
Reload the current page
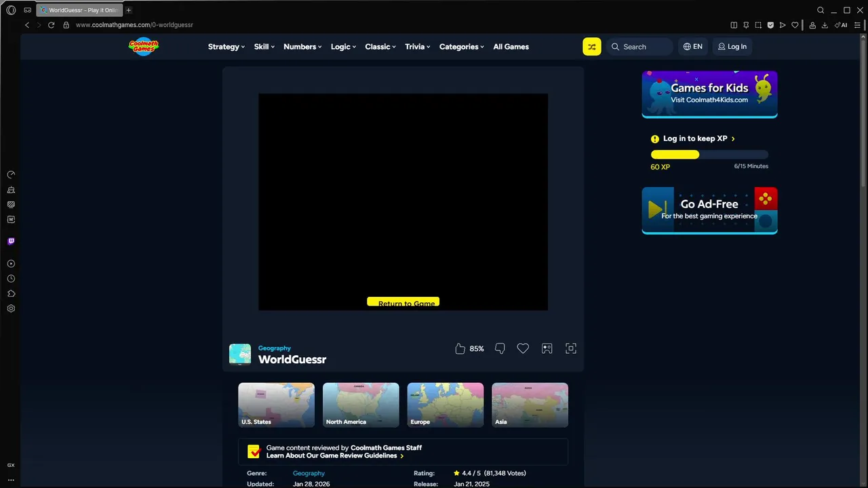coord(51,25)
